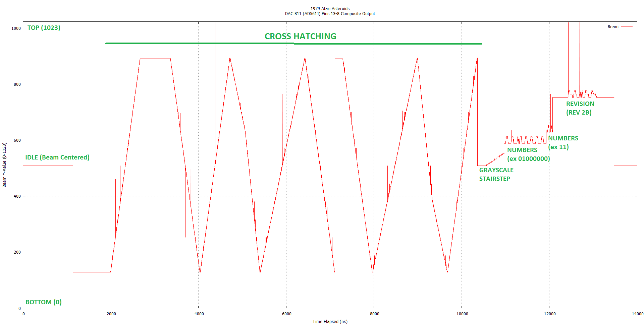This screenshot has height=325, width=644.
Task: Click the x-axis tick label 10000
Action: coord(462,314)
